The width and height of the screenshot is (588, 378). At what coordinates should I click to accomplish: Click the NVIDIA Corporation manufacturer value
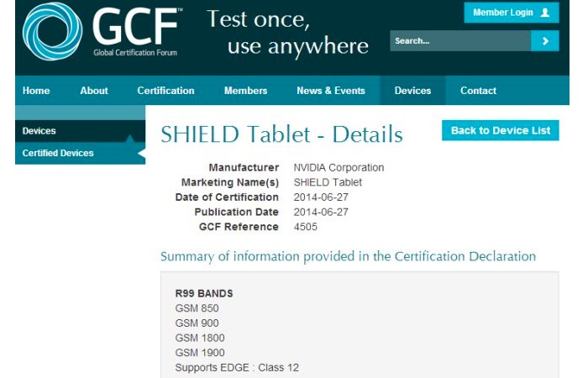coord(339,168)
